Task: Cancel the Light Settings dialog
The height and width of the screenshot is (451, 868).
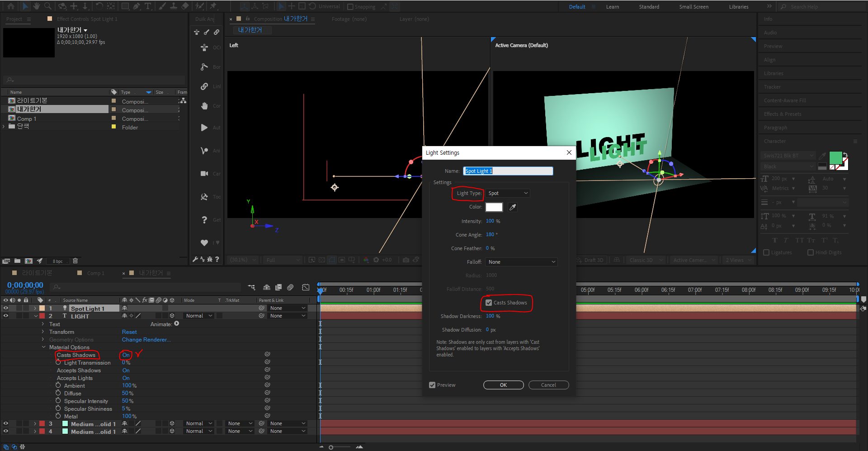Action: [548, 385]
